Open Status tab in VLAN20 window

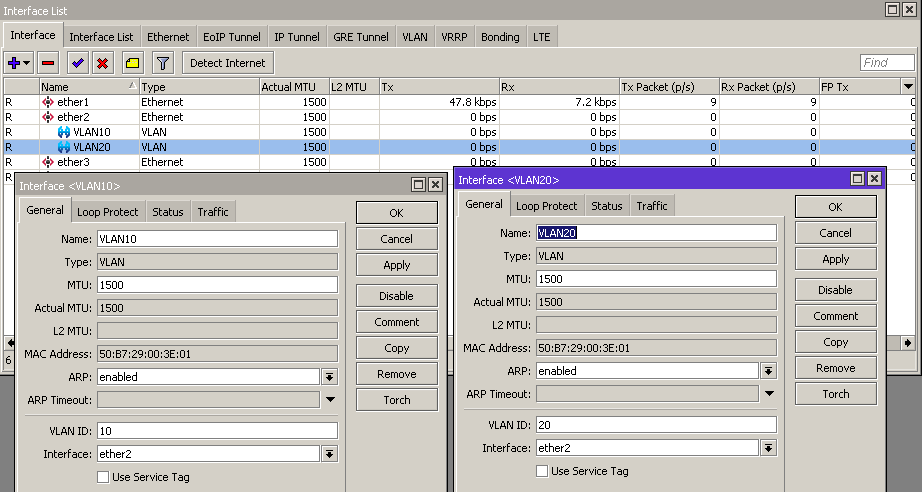tap(607, 206)
